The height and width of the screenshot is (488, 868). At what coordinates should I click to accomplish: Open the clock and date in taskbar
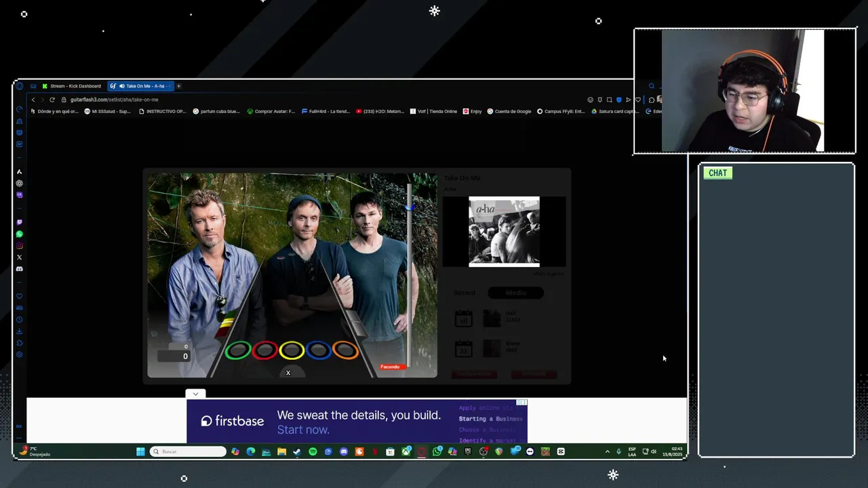pyautogui.click(x=673, y=451)
